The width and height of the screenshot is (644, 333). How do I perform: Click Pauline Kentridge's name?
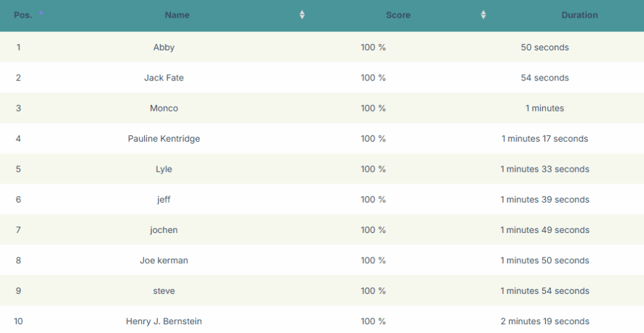pyautogui.click(x=164, y=138)
